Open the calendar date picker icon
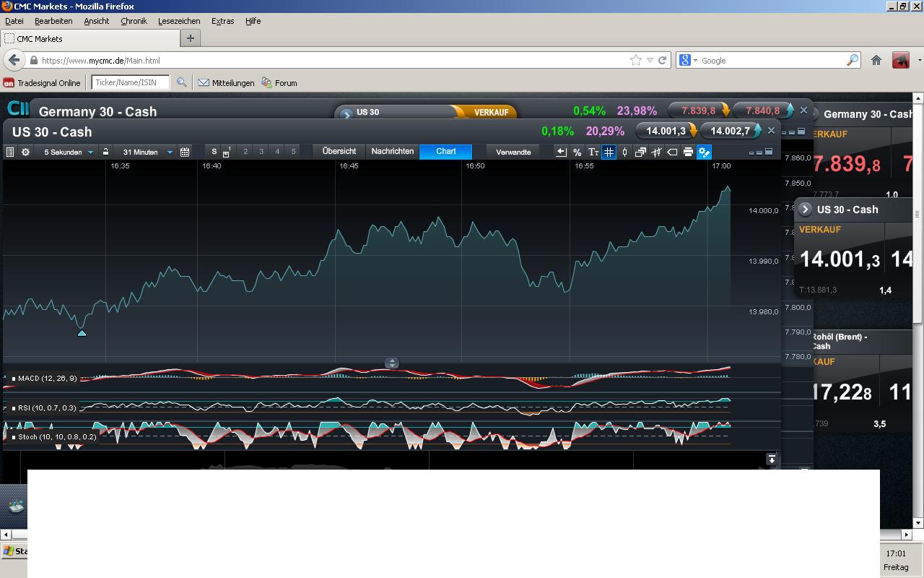The image size is (924, 578). point(185,152)
